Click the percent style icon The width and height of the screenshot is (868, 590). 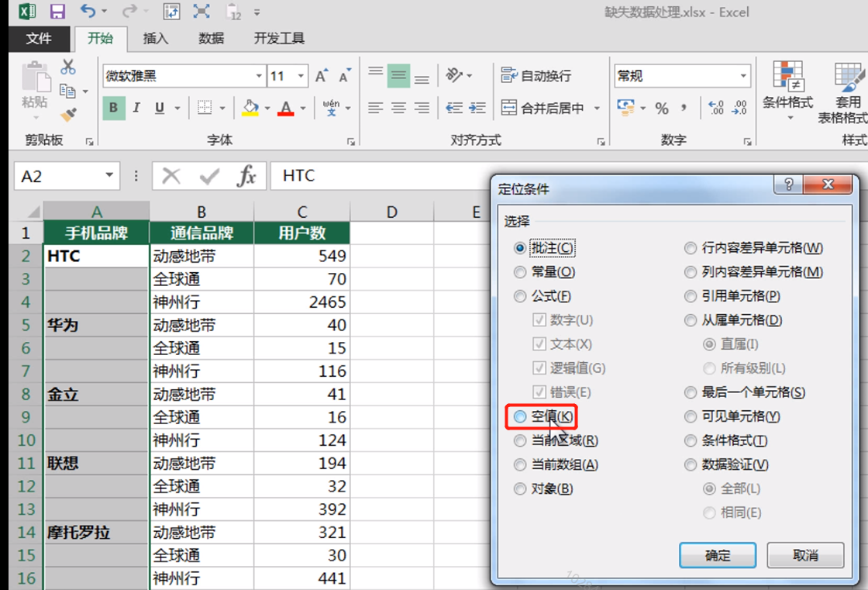(x=662, y=108)
